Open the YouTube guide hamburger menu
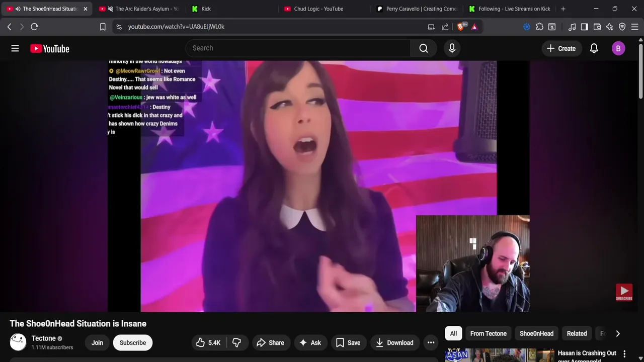This screenshot has height=362, width=644. coord(15,48)
